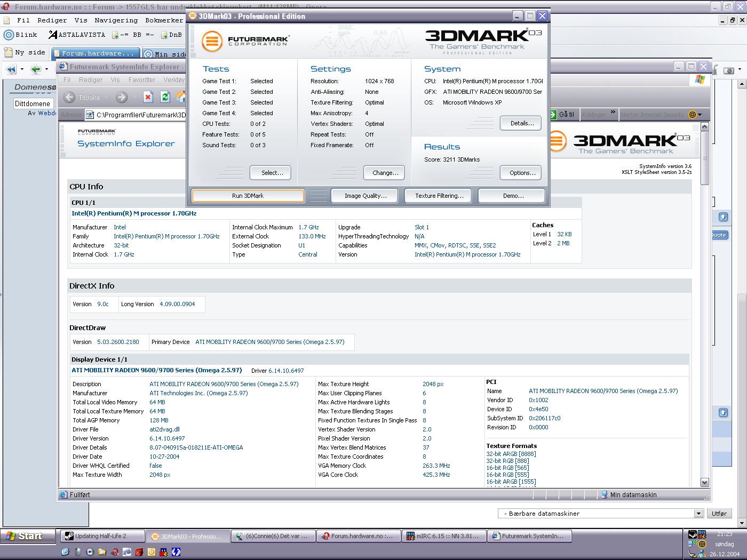Open the Image Quality tool
747x560 pixels.
click(365, 196)
